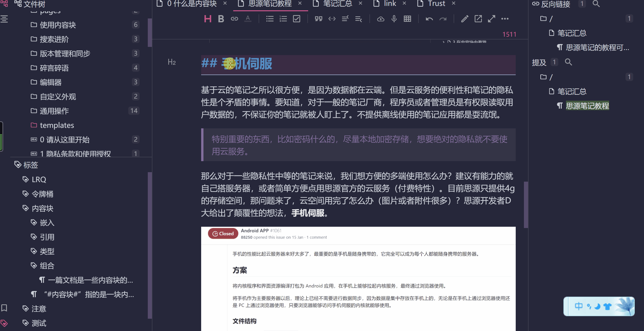Insert a link using the toolbar
This screenshot has width=644, height=331.
click(234, 19)
